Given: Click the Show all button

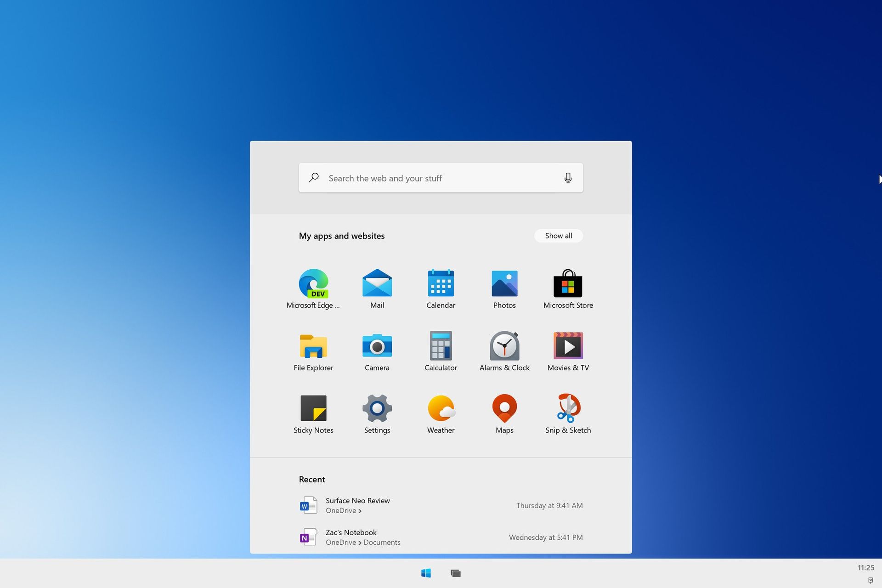Looking at the screenshot, I should coord(558,236).
